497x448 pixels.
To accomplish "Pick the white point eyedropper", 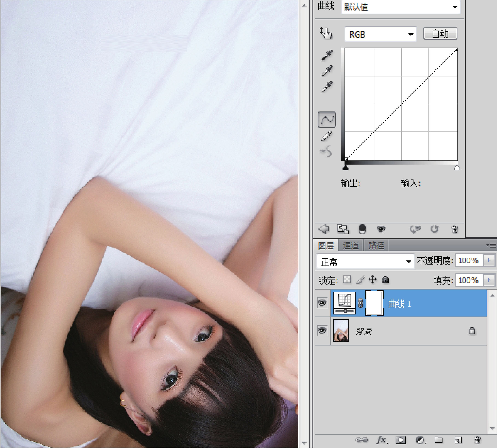I will click(x=327, y=86).
